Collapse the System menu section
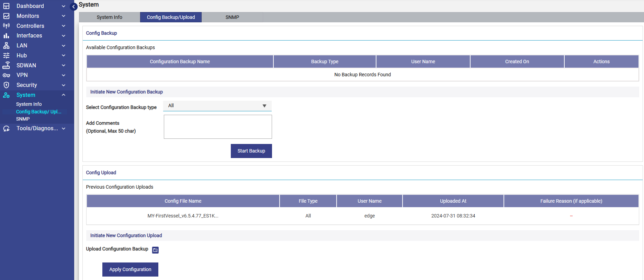The width and height of the screenshot is (644, 280). [x=64, y=95]
